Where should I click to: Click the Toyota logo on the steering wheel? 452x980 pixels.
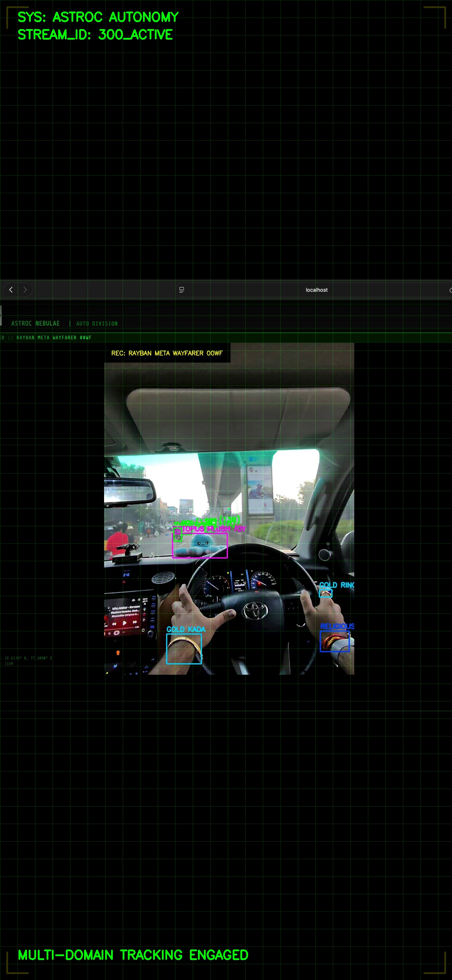pos(255,611)
